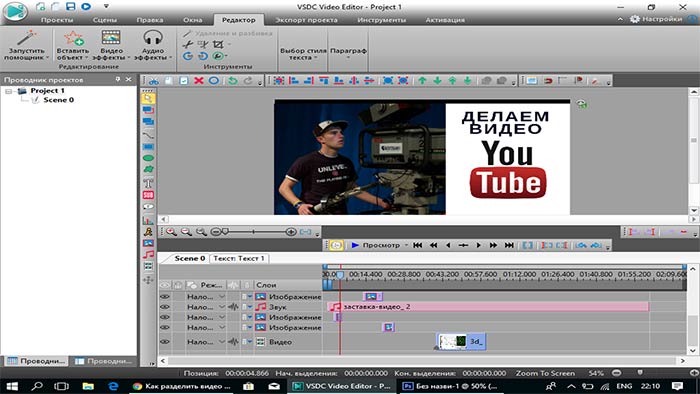Select the SUB subtitle tool icon
The image size is (700, 394).
tap(148, 195)
